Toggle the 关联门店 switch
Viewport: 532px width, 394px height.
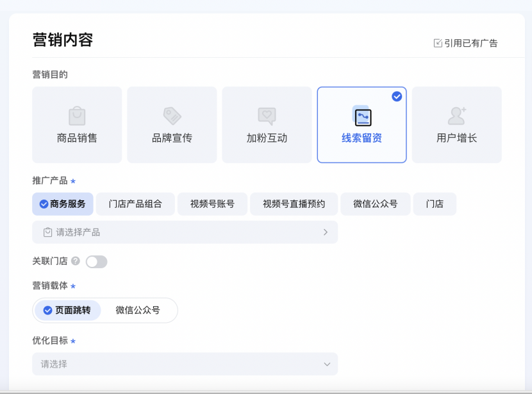pyautogui.click(x=96, y=261)
